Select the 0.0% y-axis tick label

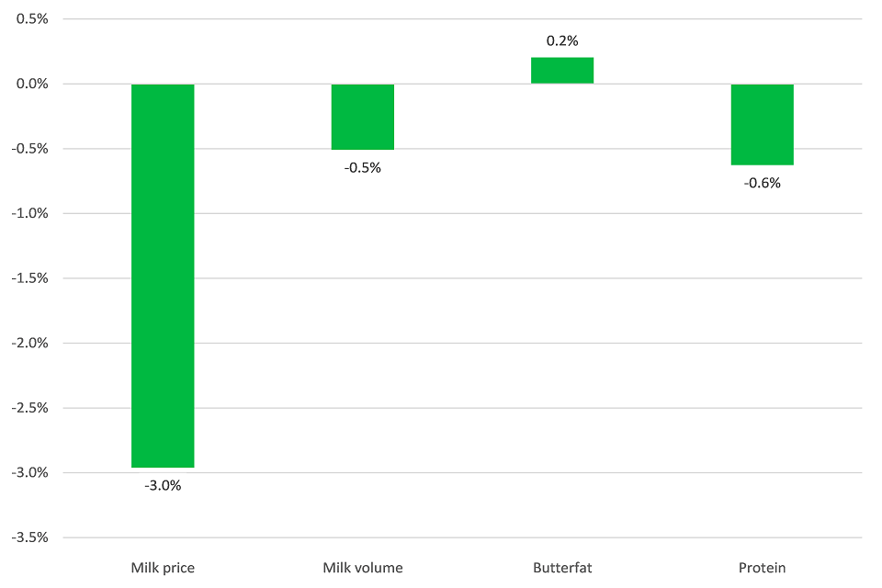[31, 84]
